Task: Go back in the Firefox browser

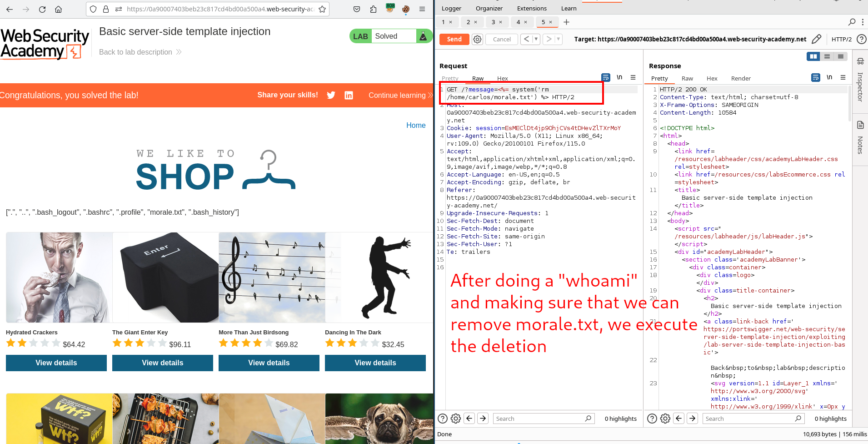Action: (10, 9)
